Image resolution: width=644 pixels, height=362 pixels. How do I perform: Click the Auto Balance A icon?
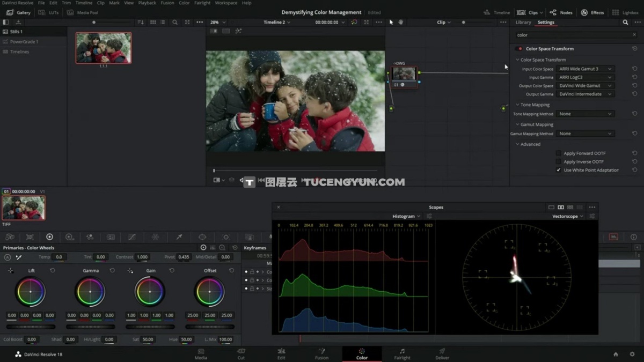(x=8, y=257)
